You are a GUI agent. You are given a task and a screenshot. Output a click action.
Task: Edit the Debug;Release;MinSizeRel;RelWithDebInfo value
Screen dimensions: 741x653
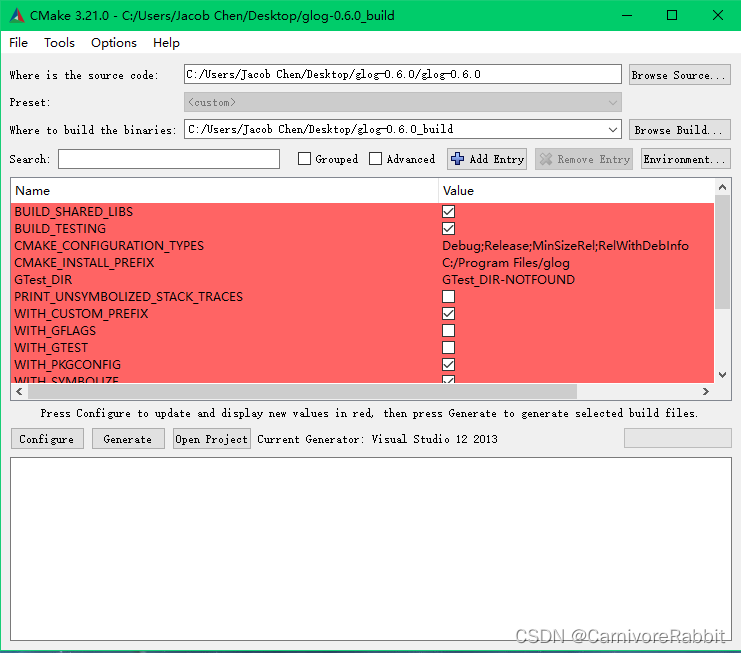pos(565,246)
